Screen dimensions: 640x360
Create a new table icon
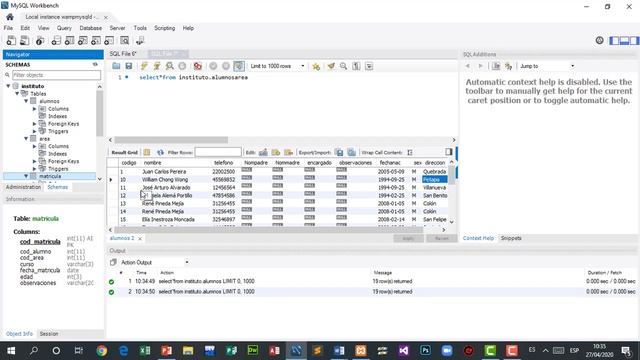point(69,40)
